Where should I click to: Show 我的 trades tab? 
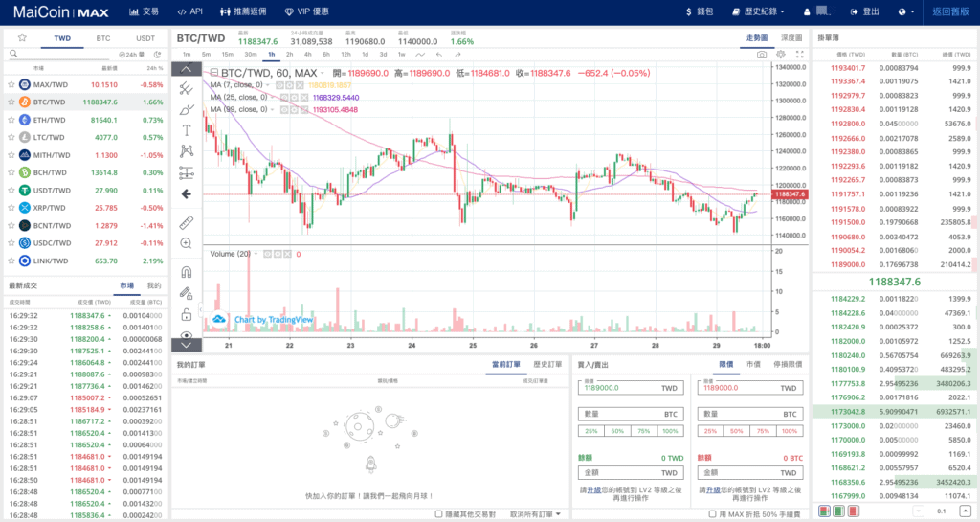pos(154,285)
